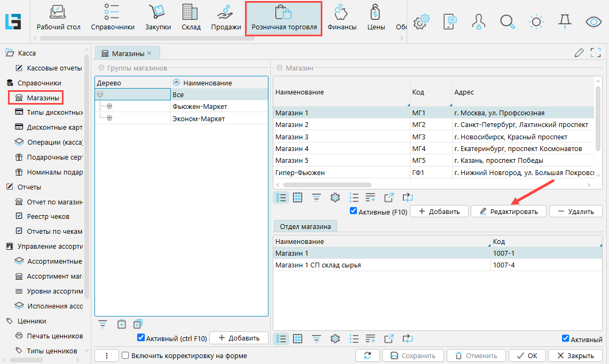Expand the Фьюжен-Маркет tree node
The image size is (609, 364).
109,106
